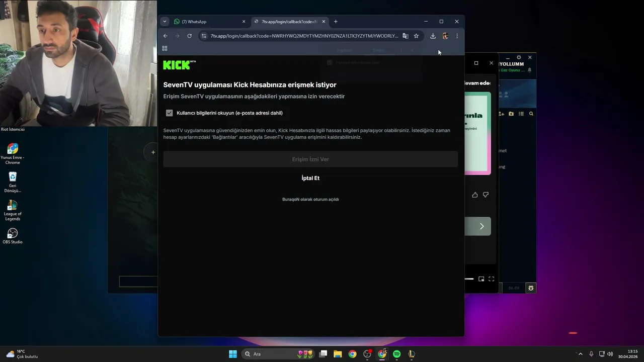Search friends icon in Riot client

(x=531, y=114)
